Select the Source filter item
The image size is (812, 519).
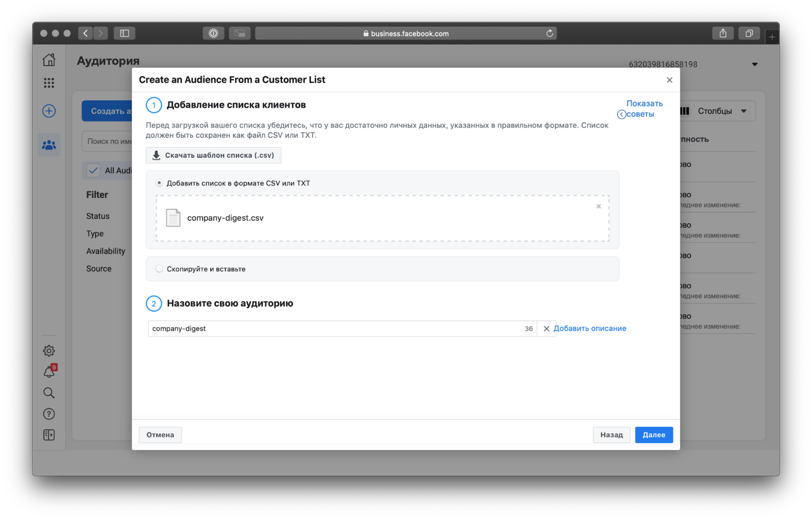(x=99, y=268)
